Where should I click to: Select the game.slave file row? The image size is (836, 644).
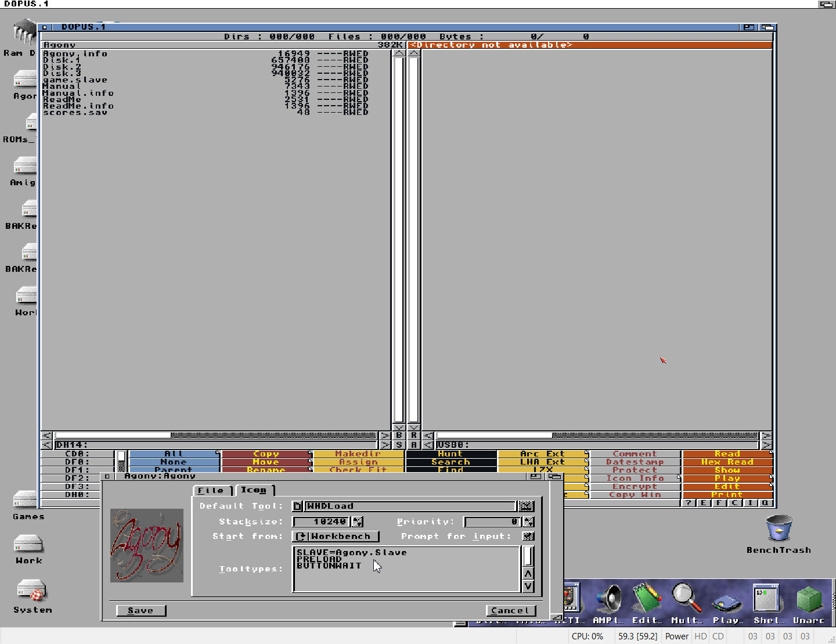pyautogui.click(x=205, y=80)
